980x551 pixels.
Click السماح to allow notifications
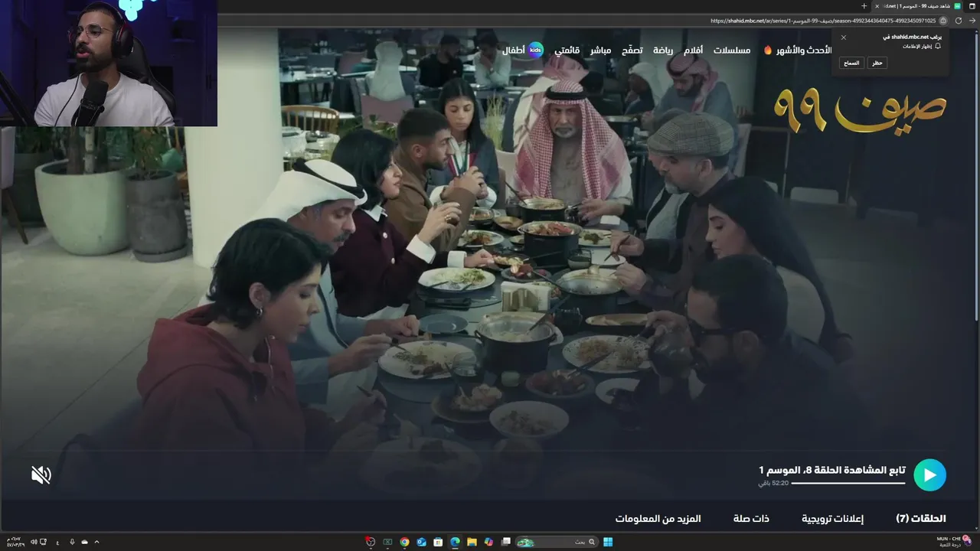point(852,63)
